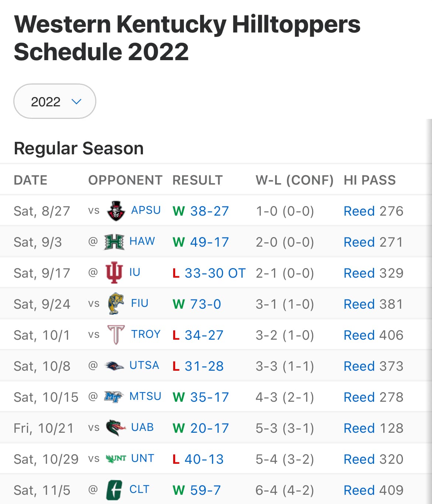432x504 pixels.
Task: Click the Hawaii H logo
Action: coord(114,242)
